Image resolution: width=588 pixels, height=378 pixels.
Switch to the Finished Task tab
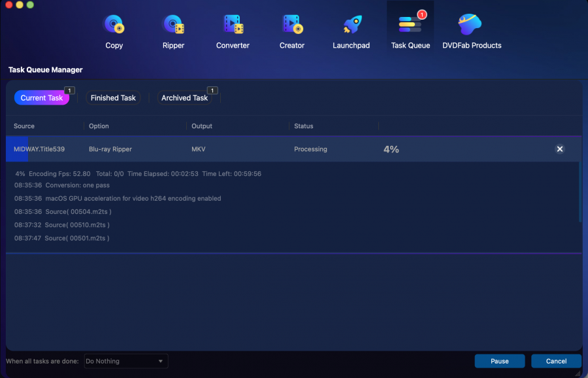tap(113, 98)
